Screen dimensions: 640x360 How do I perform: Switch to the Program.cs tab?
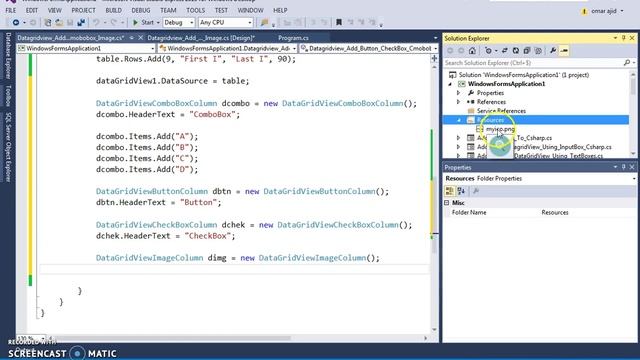293,38
